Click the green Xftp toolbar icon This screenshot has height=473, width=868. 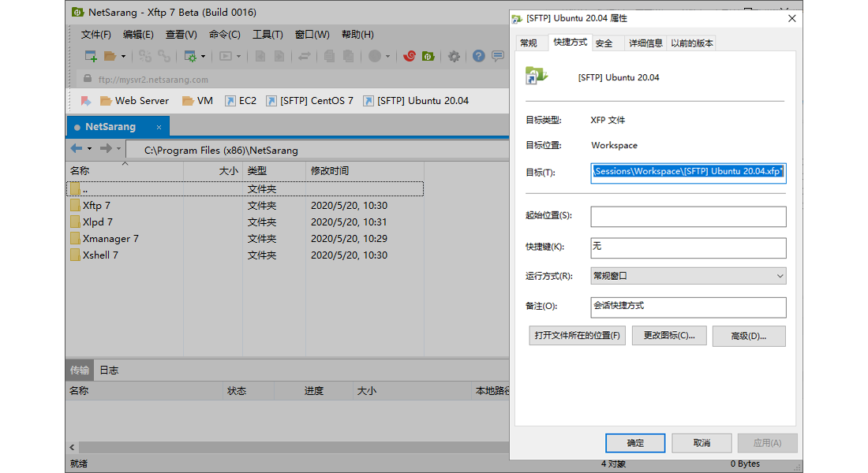428,56
